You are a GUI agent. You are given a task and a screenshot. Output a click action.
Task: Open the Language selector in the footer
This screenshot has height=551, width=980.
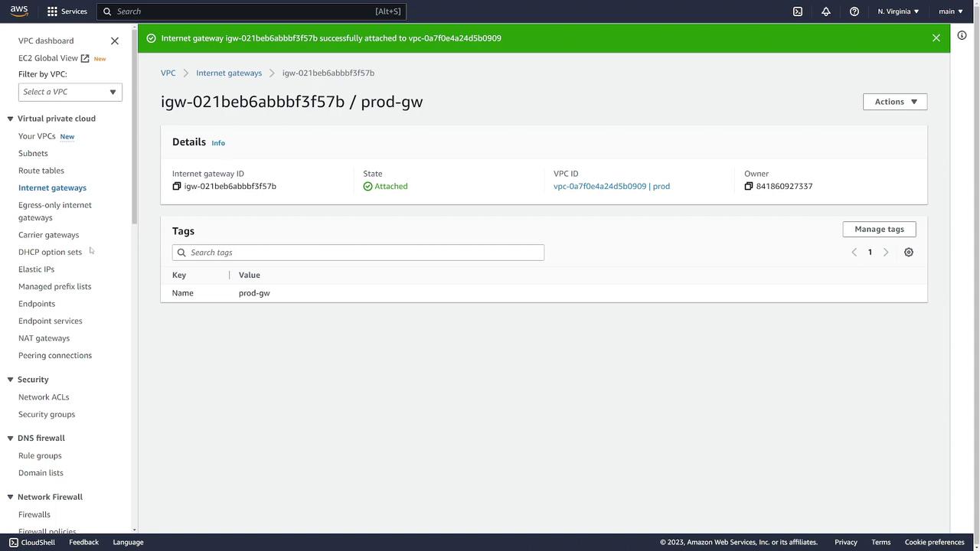(x=128, y=542)
